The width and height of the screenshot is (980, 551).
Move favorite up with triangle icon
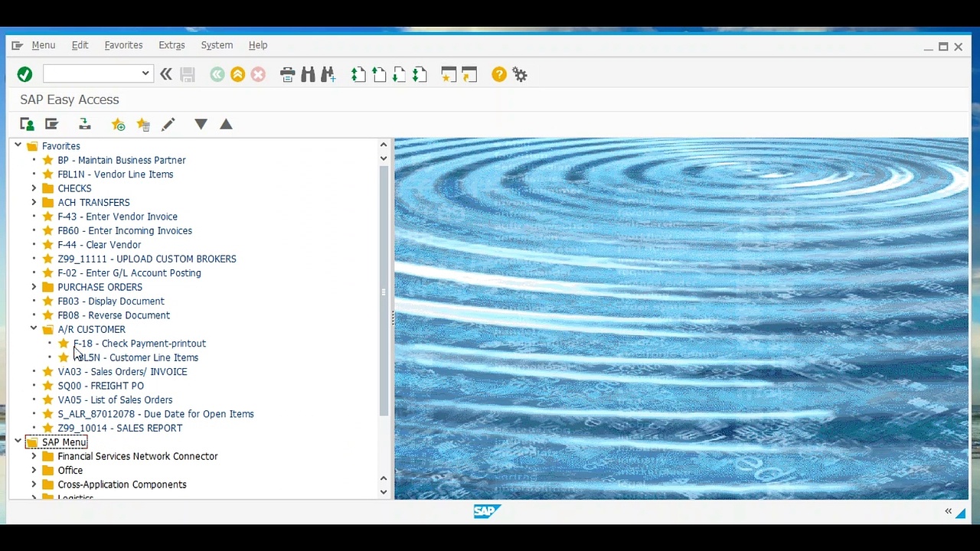click(x=226, y=124)
